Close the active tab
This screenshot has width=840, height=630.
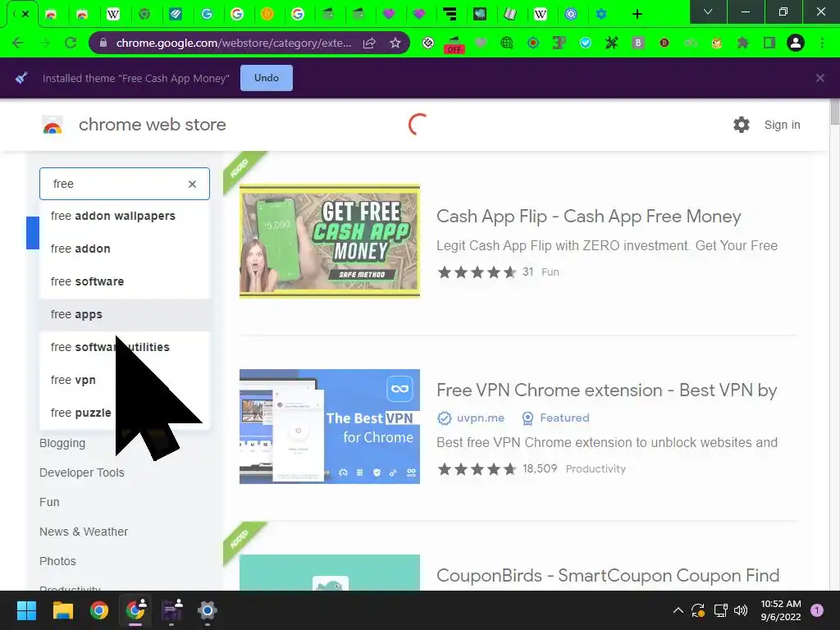[25, 14]
